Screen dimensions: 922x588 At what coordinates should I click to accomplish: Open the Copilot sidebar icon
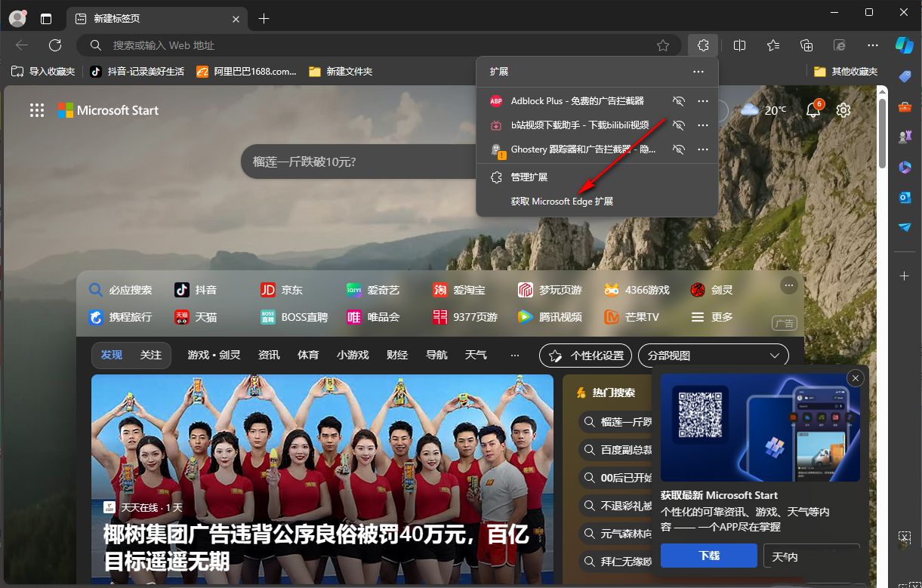[x=905, y=45]
